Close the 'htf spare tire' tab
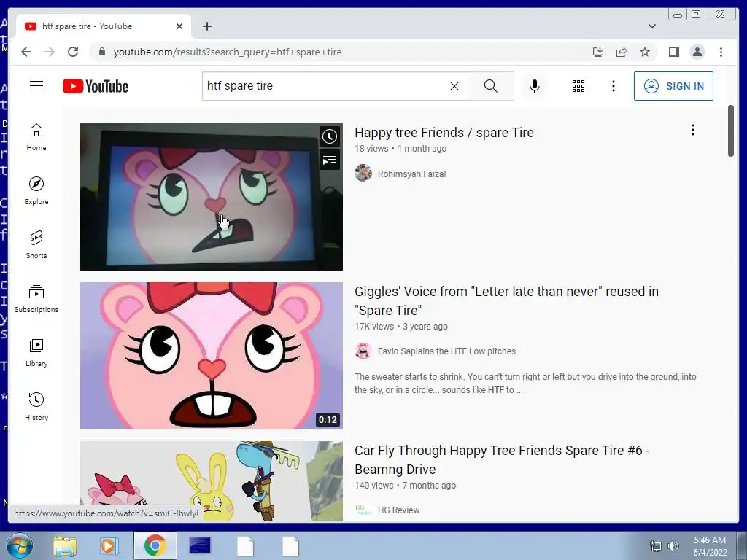This screenshot has width=747, height=560. click(x=179, y=26)
